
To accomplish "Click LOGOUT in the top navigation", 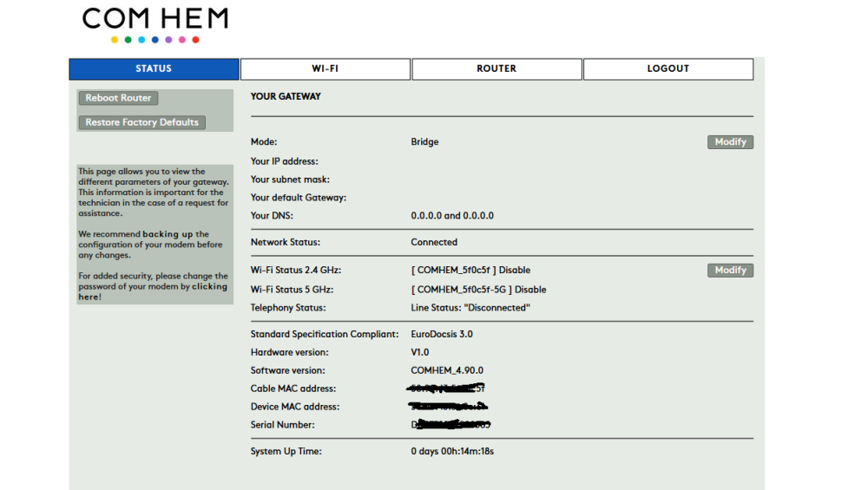I will pyautogui.click(x=667, y=69).
